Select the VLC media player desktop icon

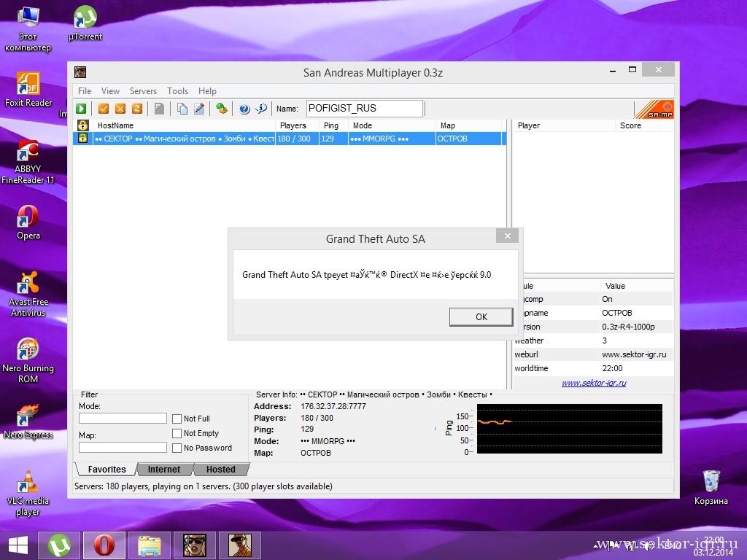pos(28,494)
